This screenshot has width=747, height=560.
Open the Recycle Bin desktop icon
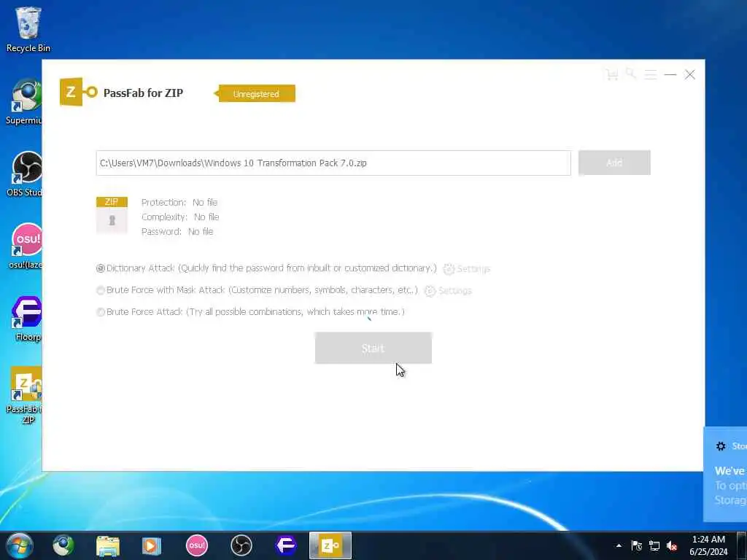point(28,29)
